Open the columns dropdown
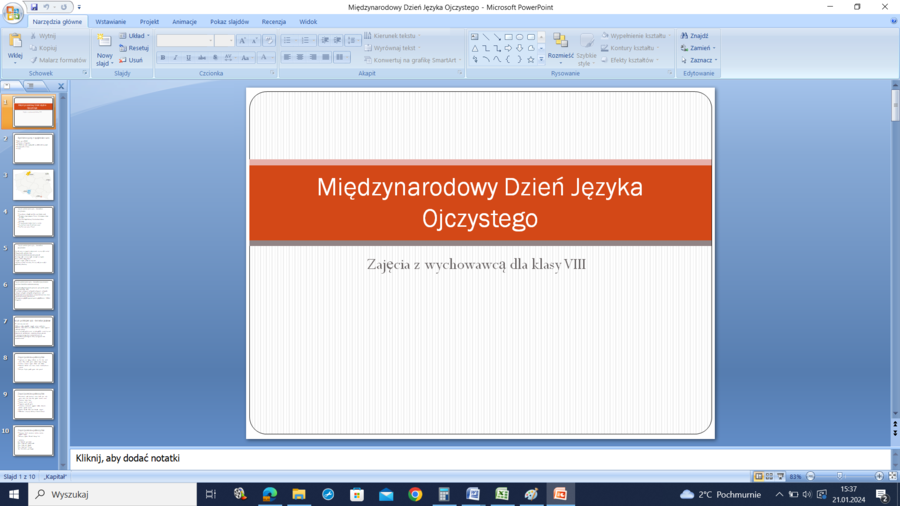The height and width of the screenshot is (506, 900). (341, 57)
